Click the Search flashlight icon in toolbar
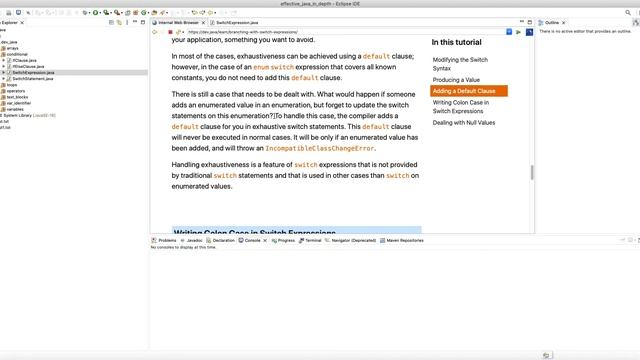This screenshot has width=640, height=360. coord(162,13)
